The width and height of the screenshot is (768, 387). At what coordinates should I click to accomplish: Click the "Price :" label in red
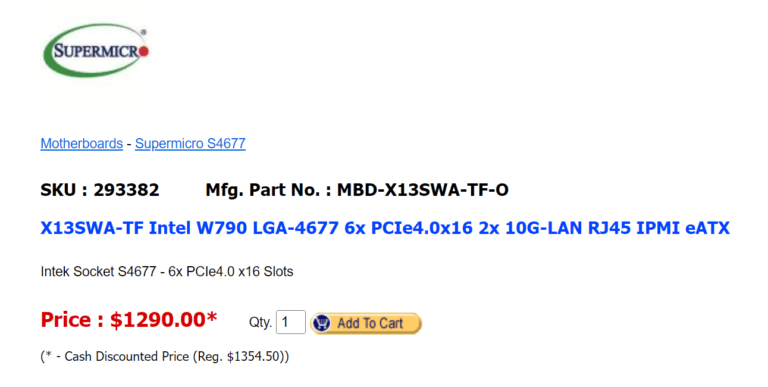pos(72,320)
